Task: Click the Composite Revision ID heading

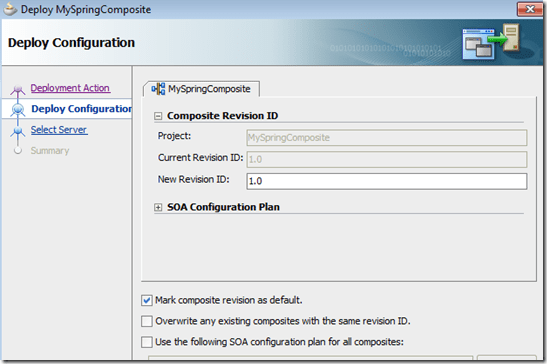Action: point(223,116)
